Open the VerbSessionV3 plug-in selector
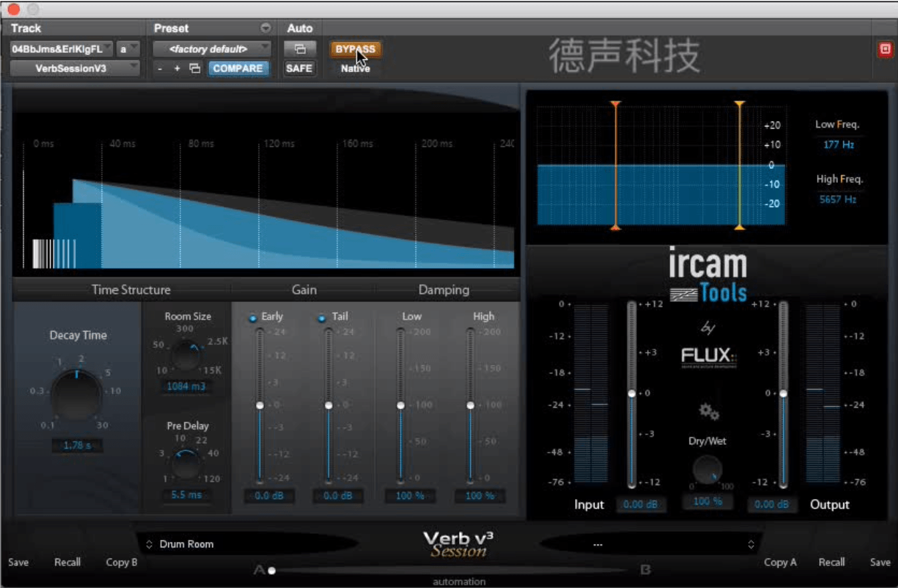 point(75,68)
